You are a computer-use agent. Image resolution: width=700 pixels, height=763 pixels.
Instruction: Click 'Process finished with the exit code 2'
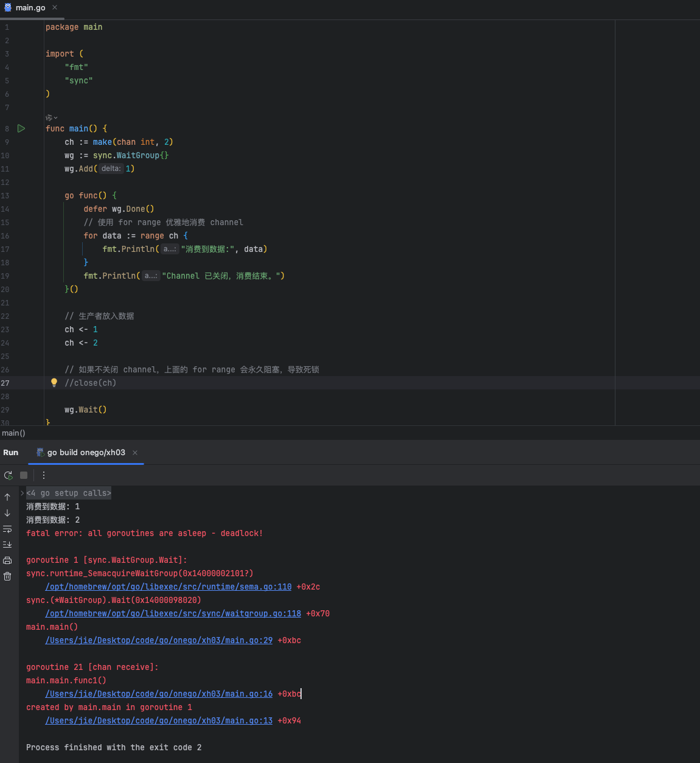[114, 748]
